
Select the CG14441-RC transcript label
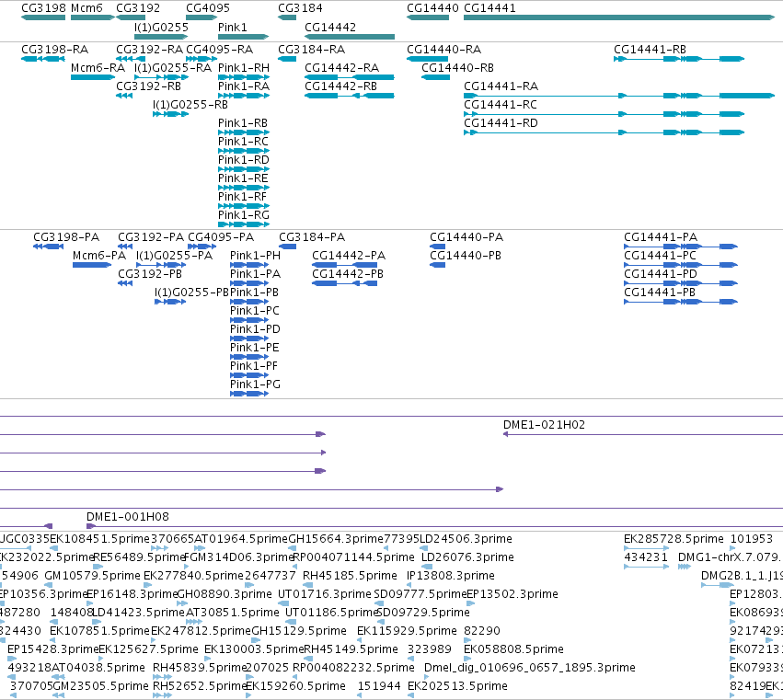pos(501,104)
